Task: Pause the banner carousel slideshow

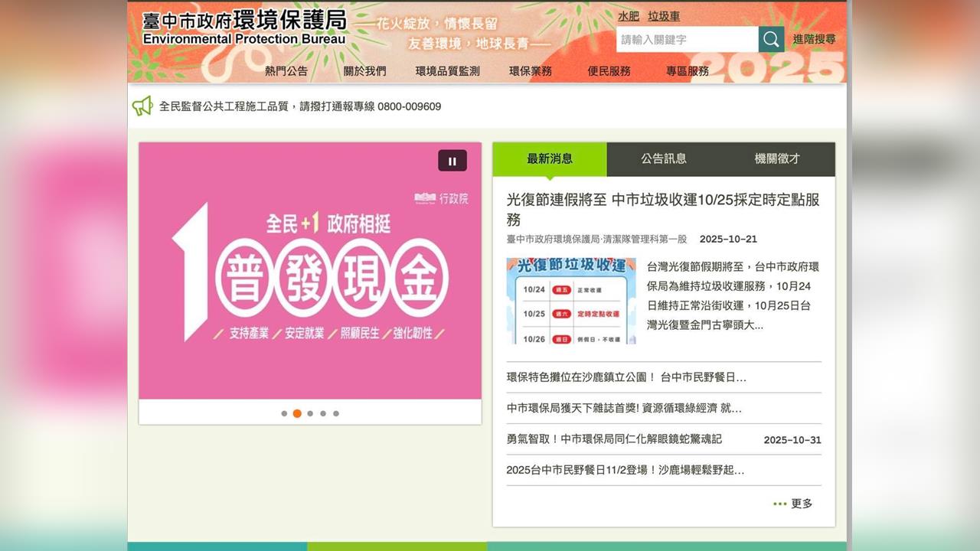Action: tap(452, 161)
